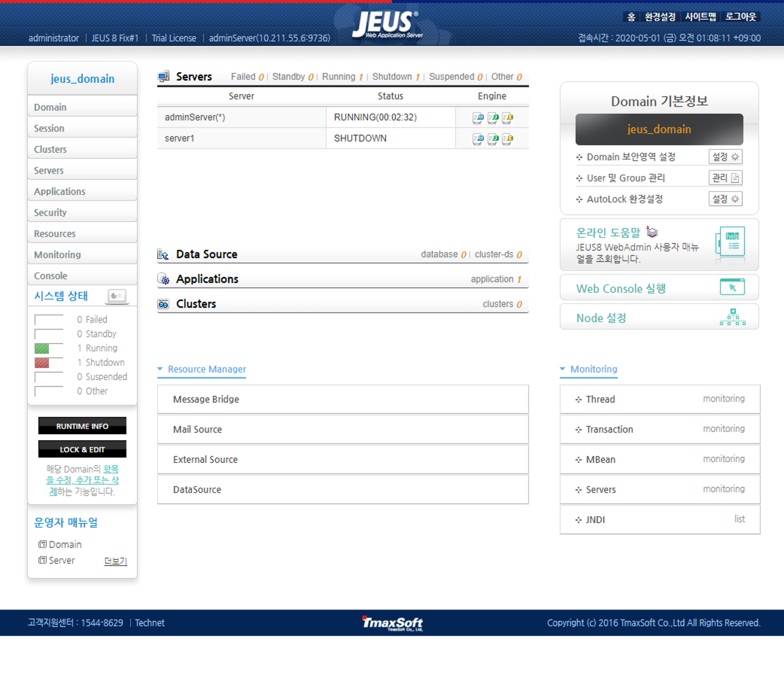Open Security in the left menu
Viewport: 784px width, 689px height.
[x=50, y=213]
